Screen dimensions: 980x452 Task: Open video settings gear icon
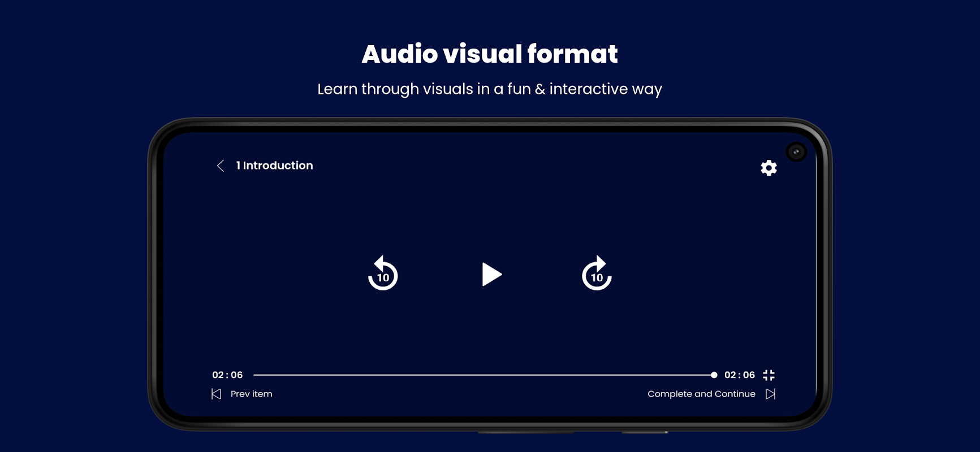[x=769, y=168]
